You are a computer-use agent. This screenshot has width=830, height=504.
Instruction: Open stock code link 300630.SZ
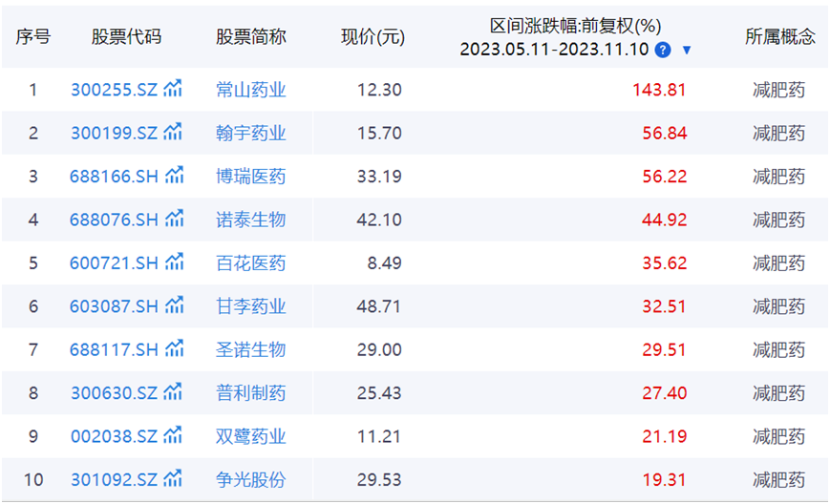[x=115, y=393]
